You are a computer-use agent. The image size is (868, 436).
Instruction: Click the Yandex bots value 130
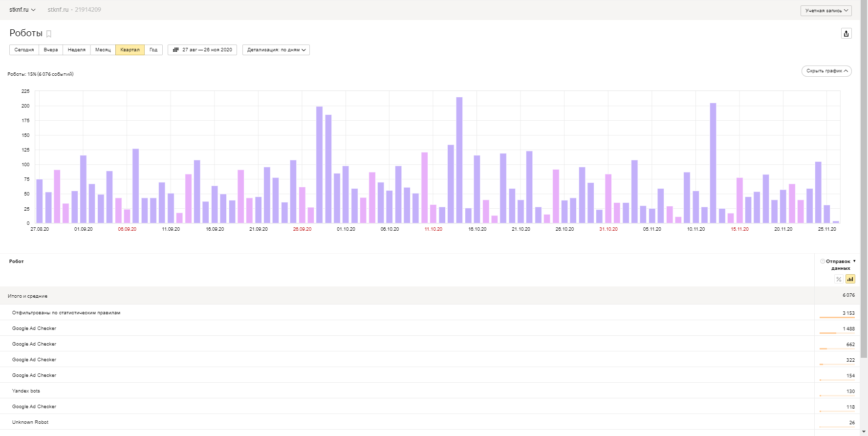tap(851, 392)
